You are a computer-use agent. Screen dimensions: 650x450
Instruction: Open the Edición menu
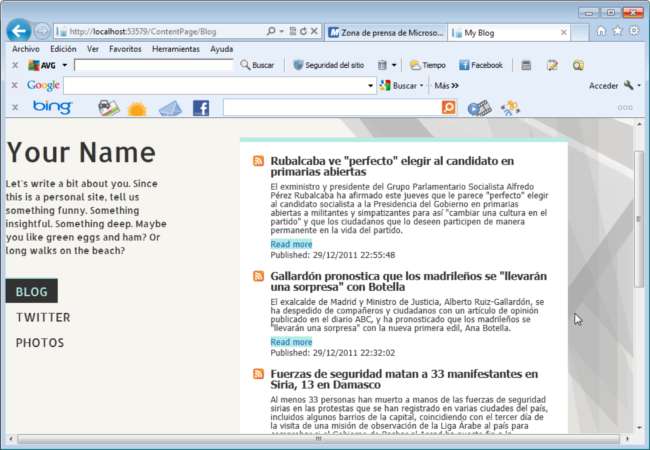63,49
